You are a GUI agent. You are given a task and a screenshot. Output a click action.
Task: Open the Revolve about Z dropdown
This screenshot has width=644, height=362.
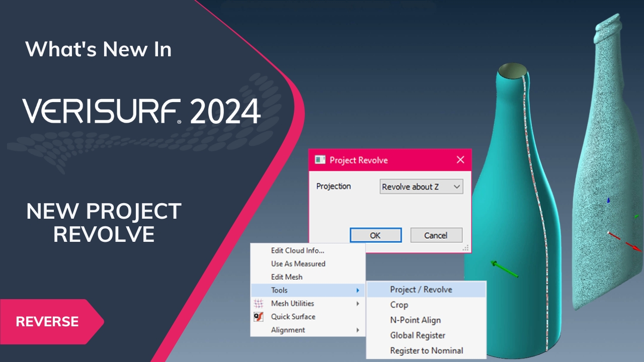click(x=421, y=187)
